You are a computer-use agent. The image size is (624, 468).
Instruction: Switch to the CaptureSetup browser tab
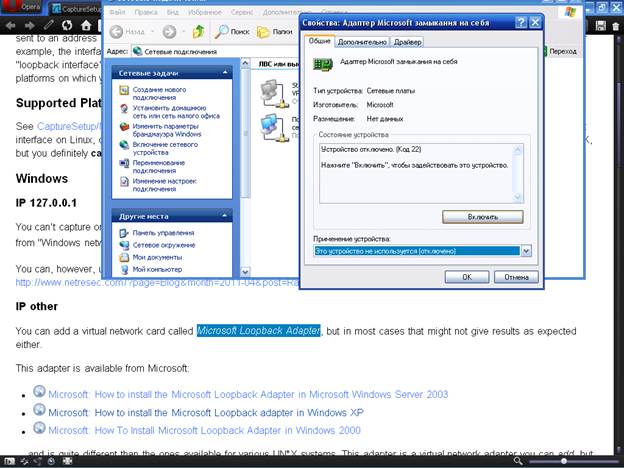click(76, 8)
